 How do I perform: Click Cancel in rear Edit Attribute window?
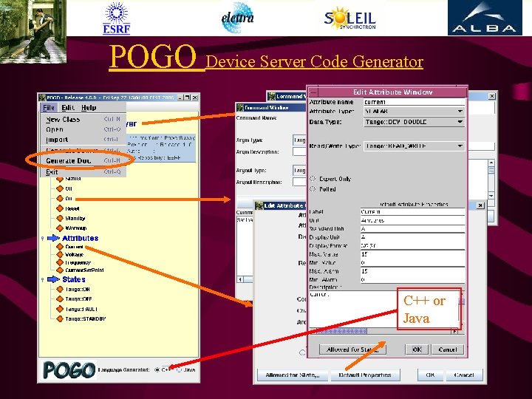pos(464,375)
